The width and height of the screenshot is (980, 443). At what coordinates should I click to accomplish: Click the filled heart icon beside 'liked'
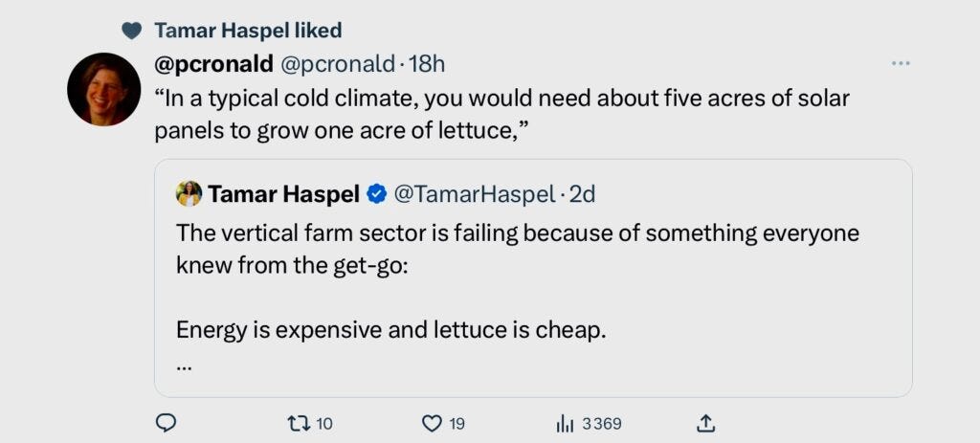[x=132, y=31]
